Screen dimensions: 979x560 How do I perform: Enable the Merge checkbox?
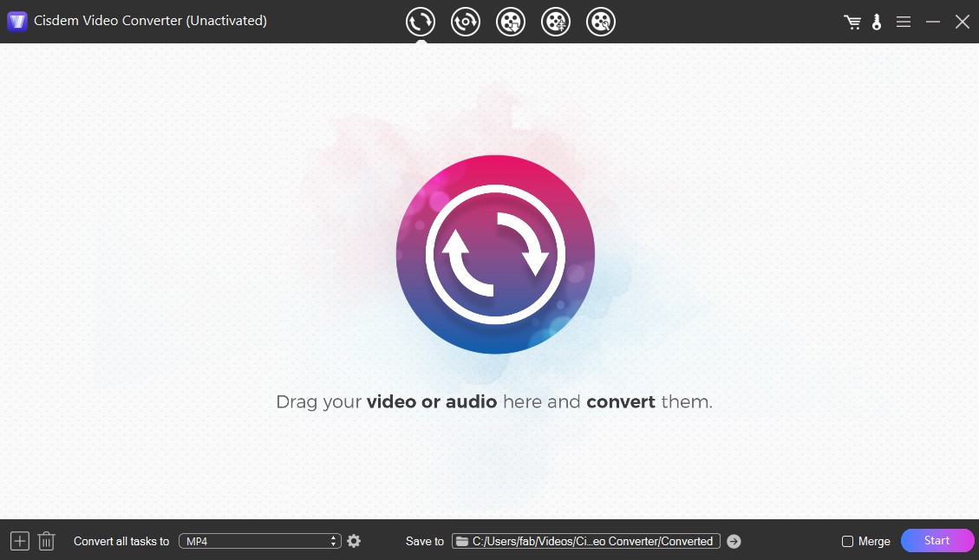[847, 541]
